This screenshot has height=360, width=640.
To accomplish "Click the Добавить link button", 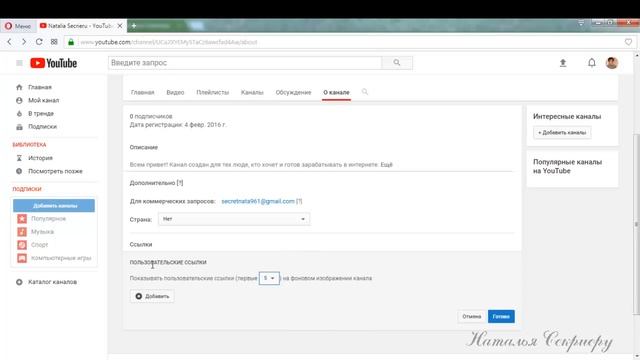I will click(x=152, y=296).
